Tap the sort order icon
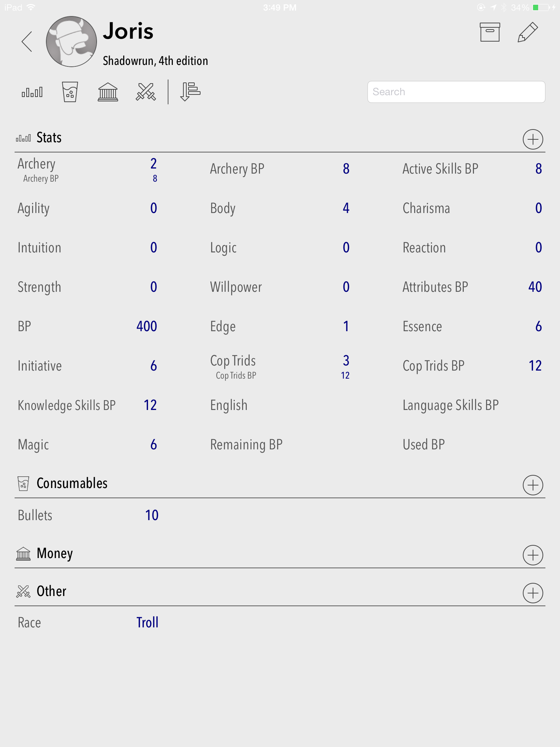The height and width of the screenshot is (747, 560). [190, 92]
